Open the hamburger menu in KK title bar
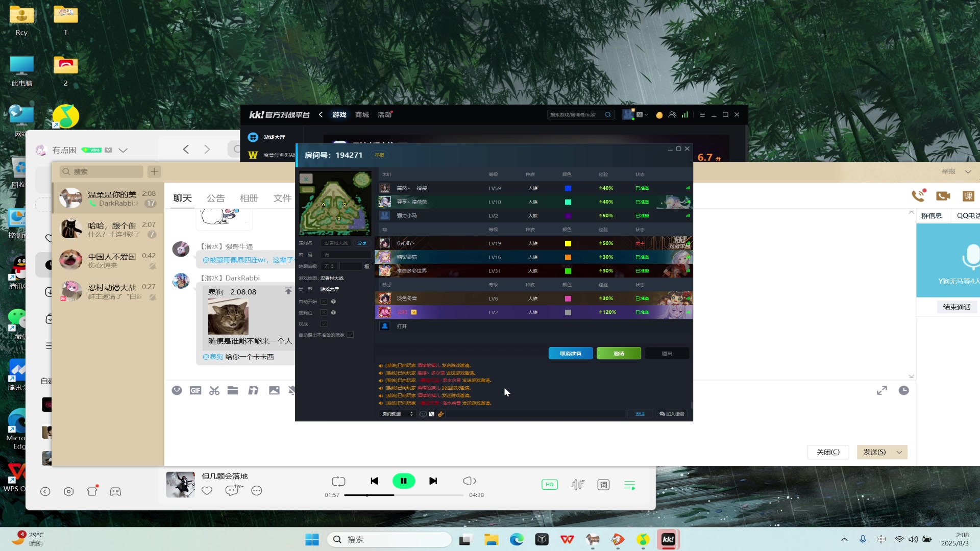Screen dimensions: 980x551 702,115
